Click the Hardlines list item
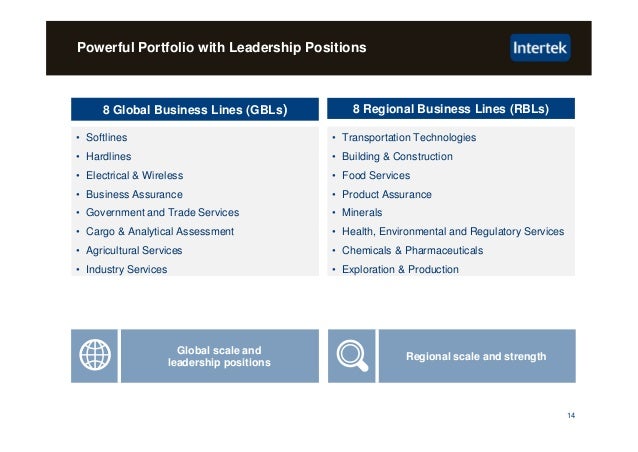 [109, 157]
